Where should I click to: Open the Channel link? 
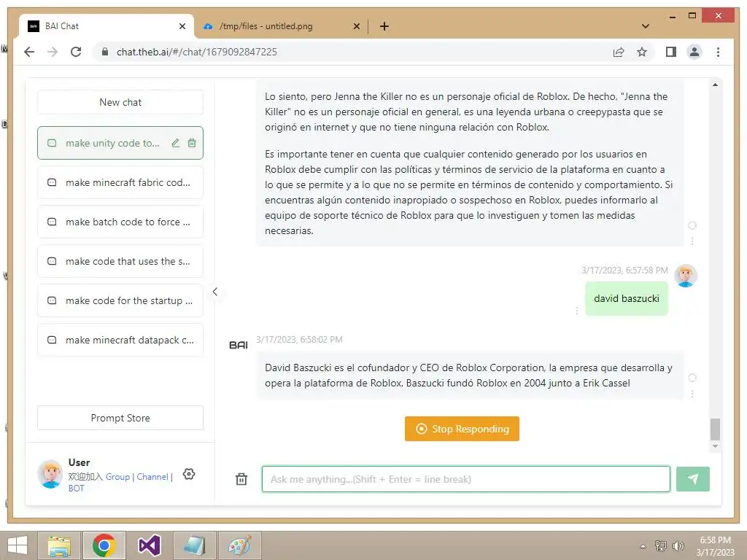click(152, 477)
